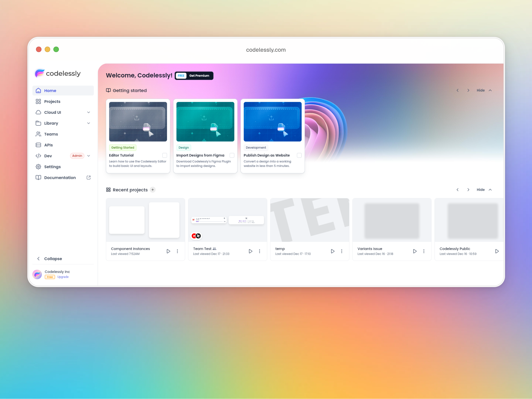The width and height of the screenshot is (532, 399).
Task: Click Team Test shared members icon
Action: pos(214,249)
